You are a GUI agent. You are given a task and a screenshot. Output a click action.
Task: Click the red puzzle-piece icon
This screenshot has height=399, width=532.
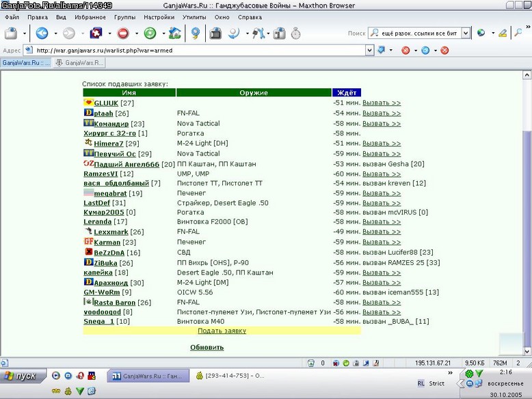click(x=96, y=33)
